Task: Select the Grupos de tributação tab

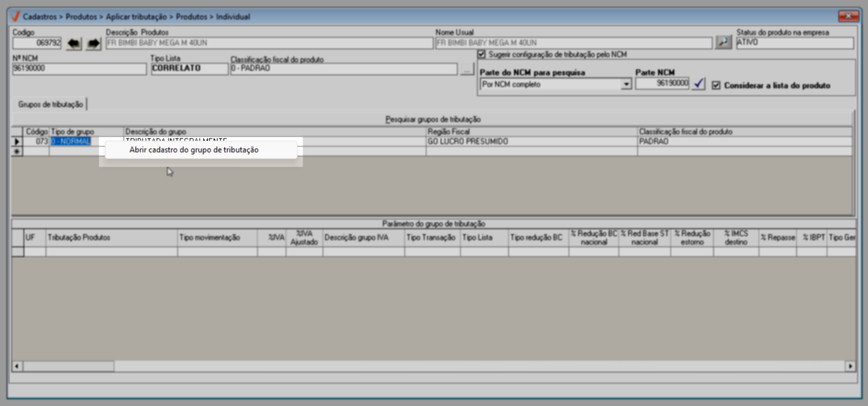Action: pyautogui.click(x=50, y=104)
